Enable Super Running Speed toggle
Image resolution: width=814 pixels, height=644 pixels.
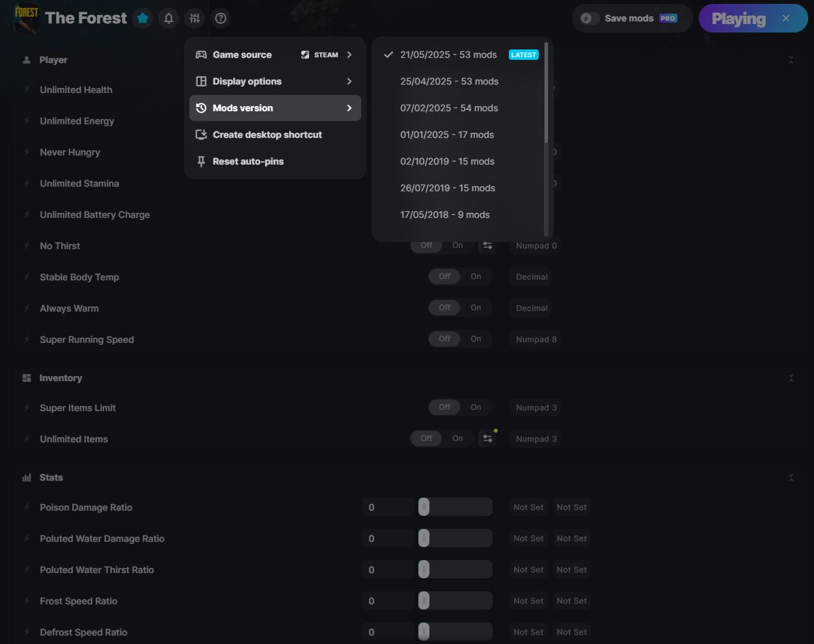point(476,339)
